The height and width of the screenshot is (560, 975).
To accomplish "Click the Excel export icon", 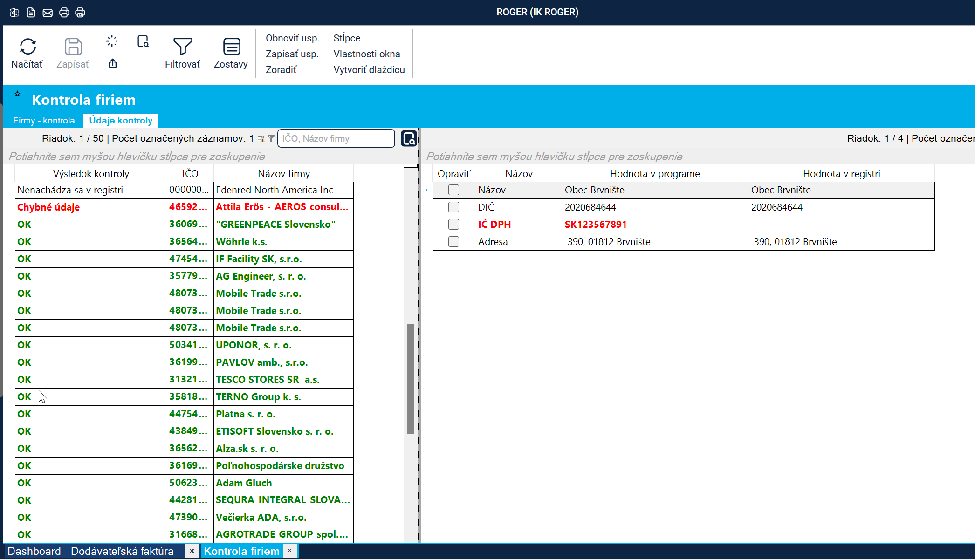I will [x=14, y=13].
